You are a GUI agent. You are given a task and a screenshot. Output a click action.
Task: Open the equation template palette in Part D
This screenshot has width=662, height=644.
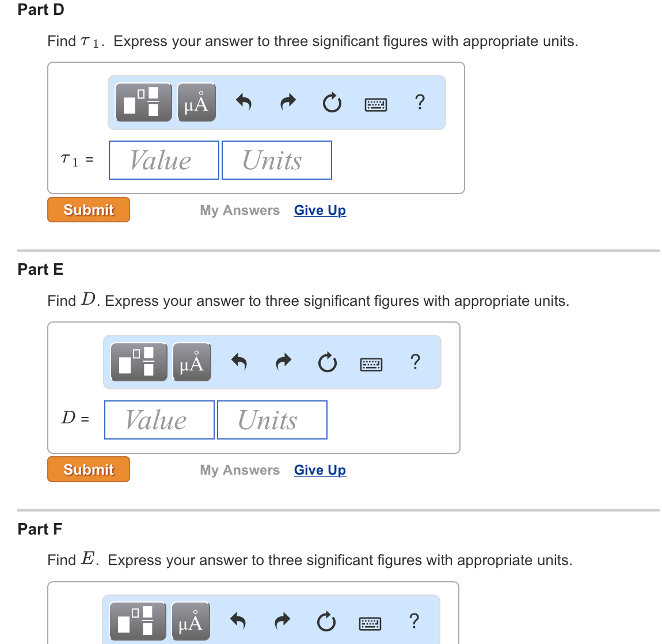click(x=143, y=102)
